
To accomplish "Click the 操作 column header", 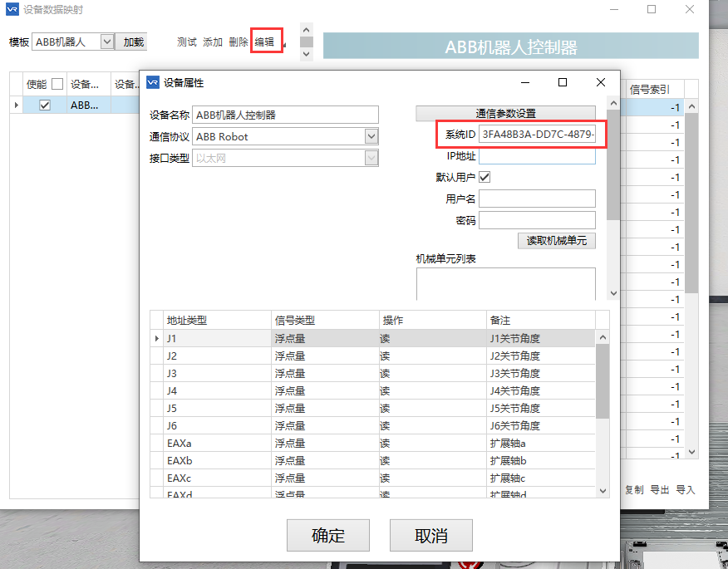I will 433,321.
